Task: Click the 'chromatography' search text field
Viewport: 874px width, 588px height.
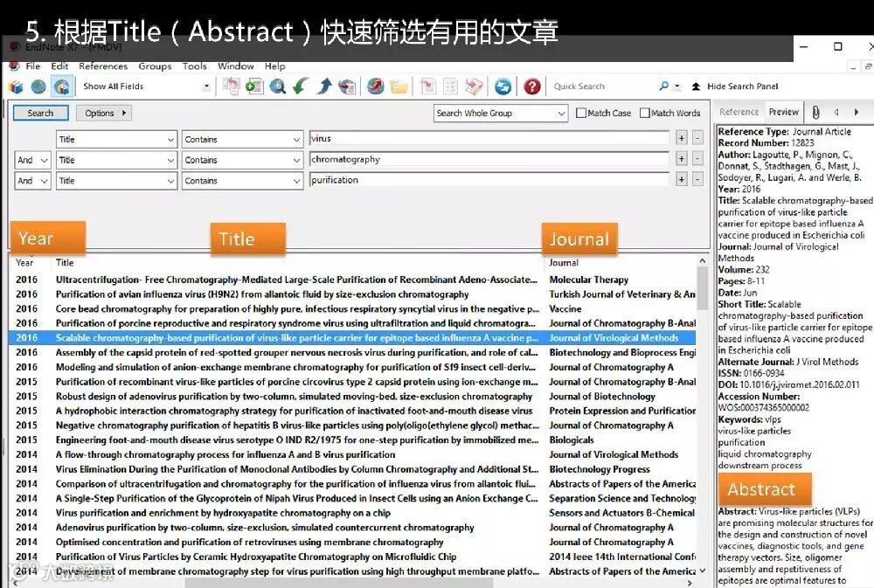Action: click(x=489, y=159)
